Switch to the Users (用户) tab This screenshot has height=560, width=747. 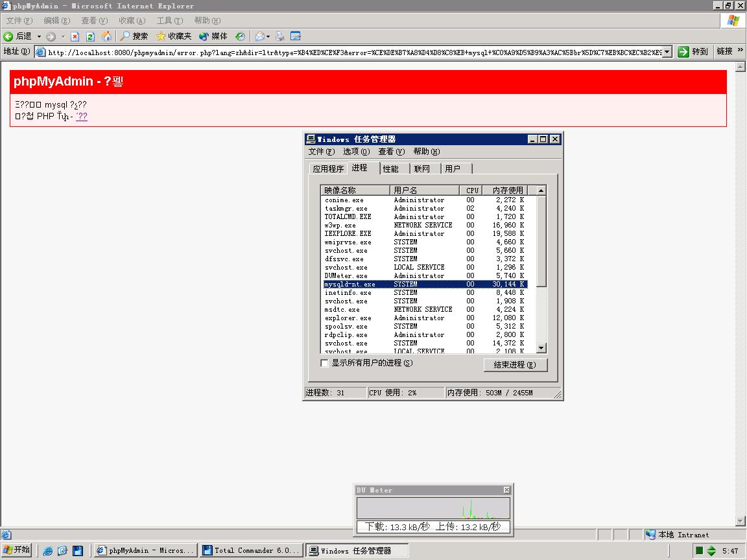tap(457, 169)
